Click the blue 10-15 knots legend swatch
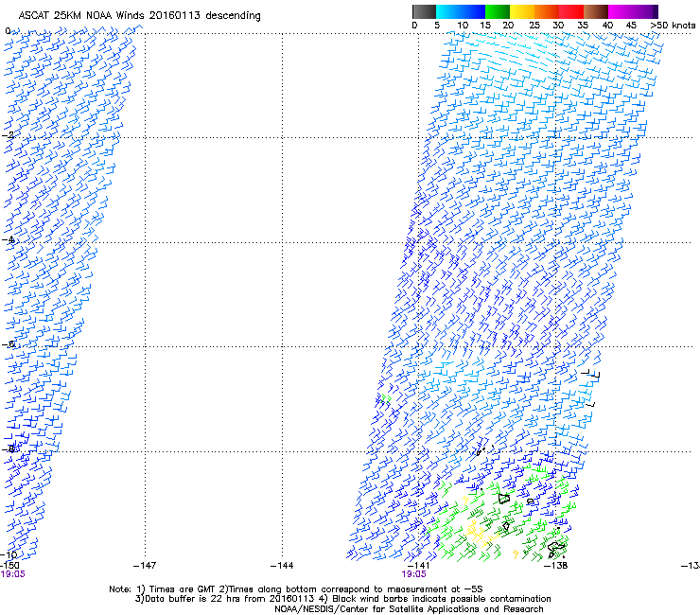The width and height of the screenshot is (700, 615). [473, 11]
